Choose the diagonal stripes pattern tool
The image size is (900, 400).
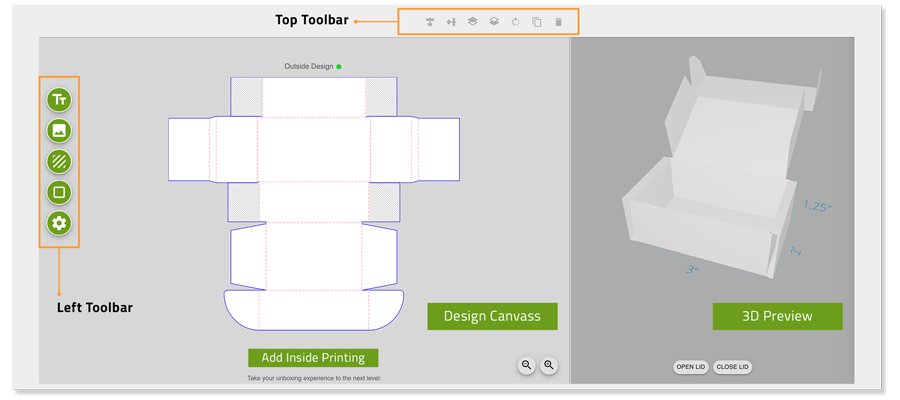click(x=59, y=161)
